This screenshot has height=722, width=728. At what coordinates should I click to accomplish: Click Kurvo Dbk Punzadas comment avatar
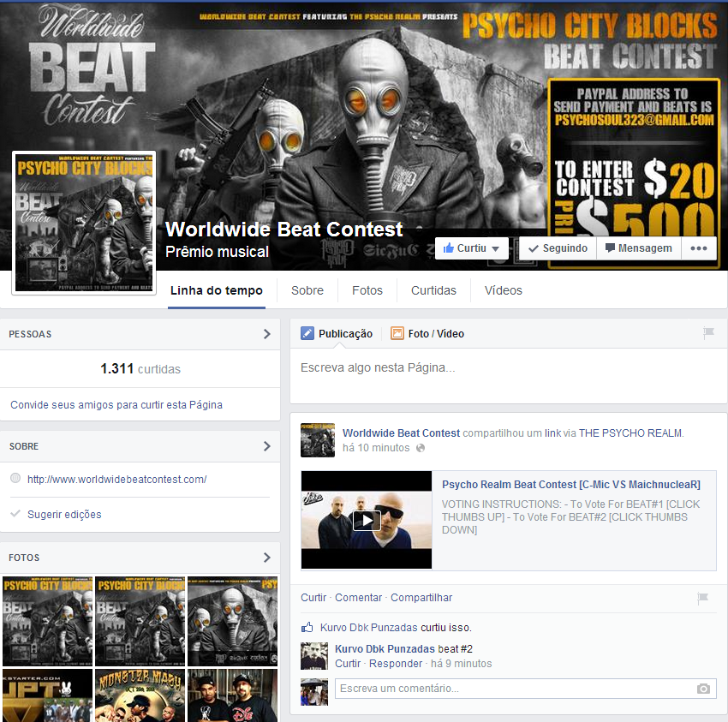click(314, 656)
